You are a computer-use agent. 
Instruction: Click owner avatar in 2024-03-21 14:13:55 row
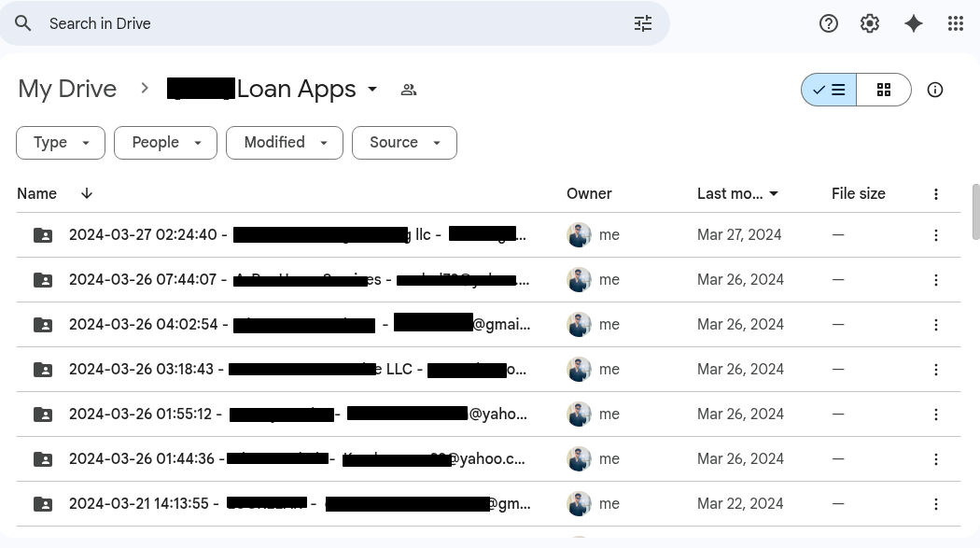[579, 504]
